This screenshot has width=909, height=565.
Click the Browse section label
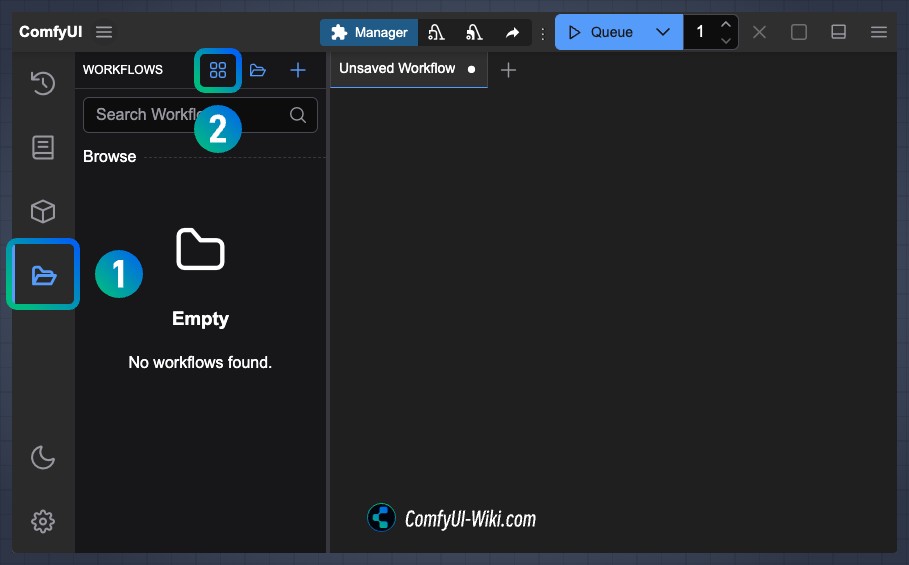110,156
